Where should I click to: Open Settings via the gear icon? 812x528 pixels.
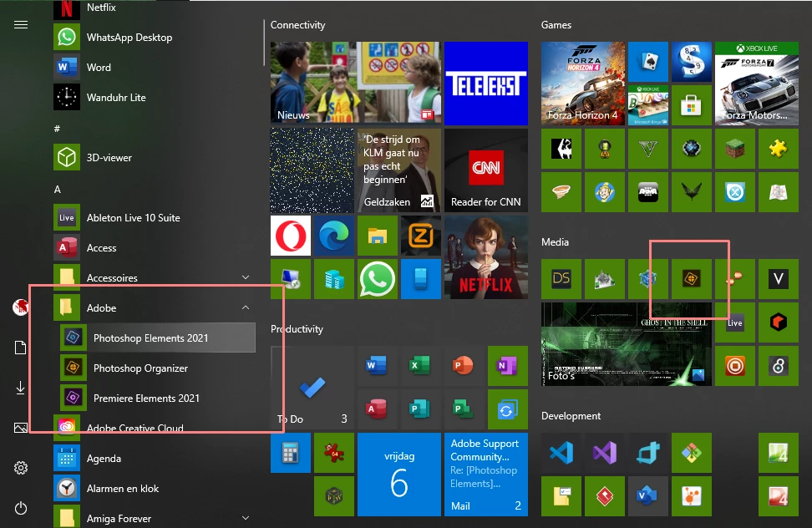tap(21, 468)
